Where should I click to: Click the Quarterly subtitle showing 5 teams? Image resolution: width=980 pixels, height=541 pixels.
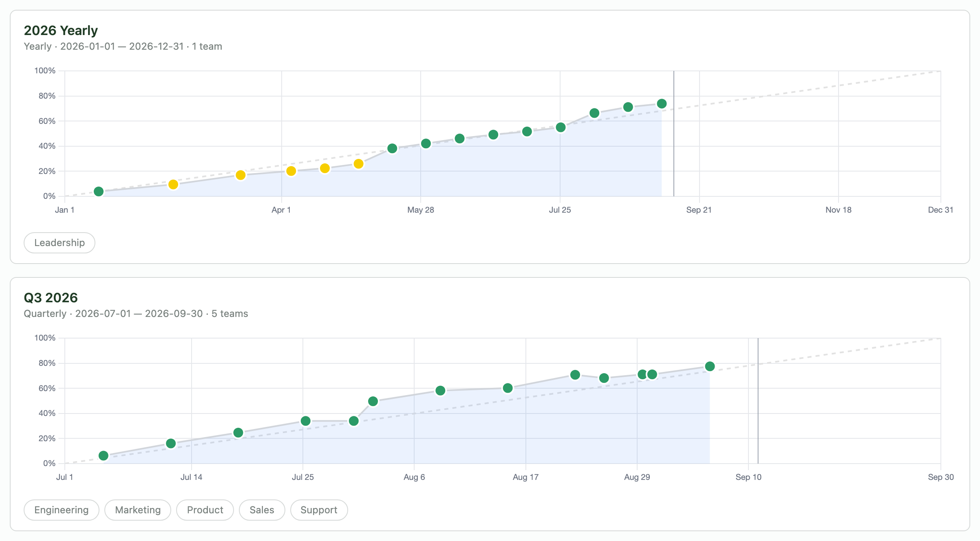click(x=136, y=314)
